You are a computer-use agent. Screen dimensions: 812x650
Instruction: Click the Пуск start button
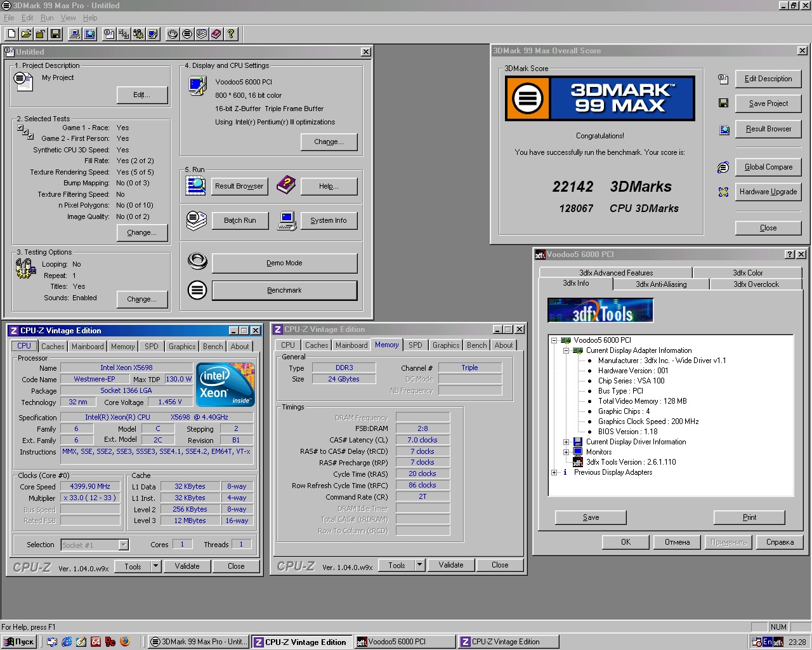19,642
